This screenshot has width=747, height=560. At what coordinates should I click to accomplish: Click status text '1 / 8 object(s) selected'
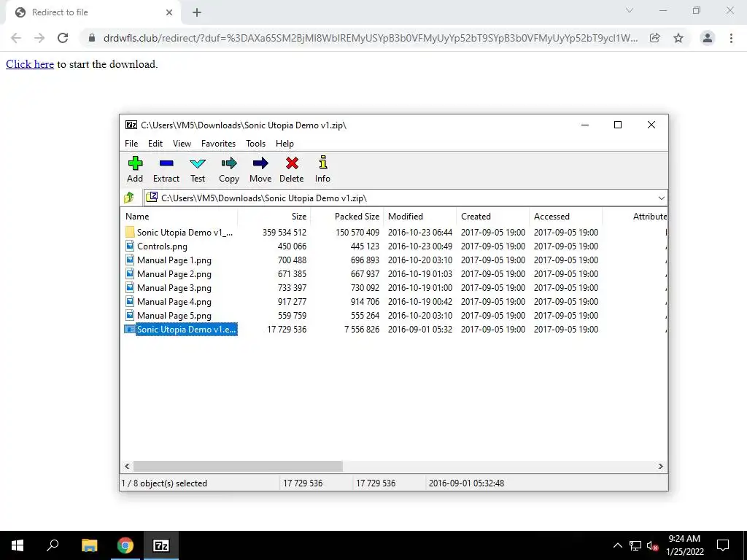(x=164, y=483)
